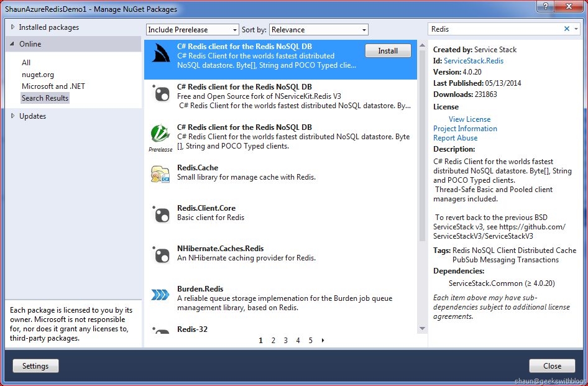Click the ServiceStack.Common dependency entry
Viewport: 588px width, 386px height.
[502, 283]
